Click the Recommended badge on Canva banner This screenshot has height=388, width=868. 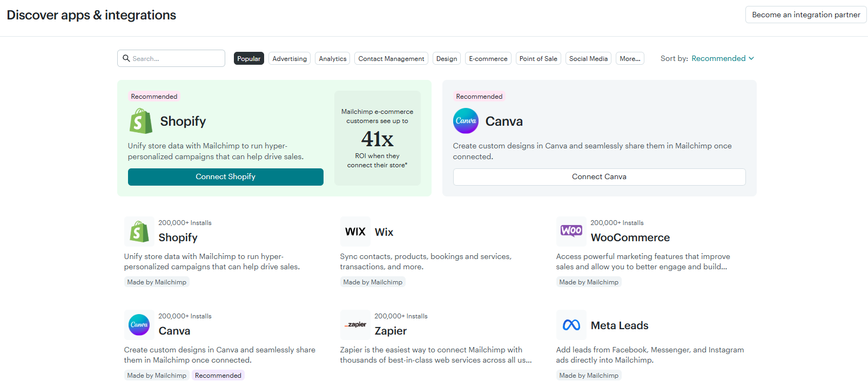click(479, 97)
